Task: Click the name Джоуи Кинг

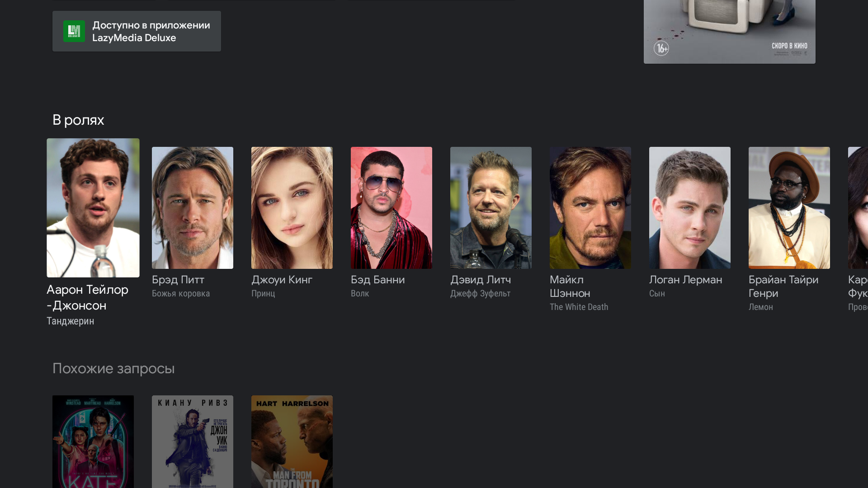Action: tap(282, 280)
